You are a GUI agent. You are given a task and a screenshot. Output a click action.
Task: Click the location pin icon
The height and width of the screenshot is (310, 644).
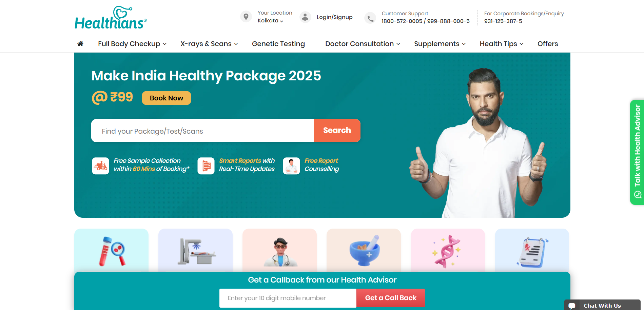click(246, 16)
